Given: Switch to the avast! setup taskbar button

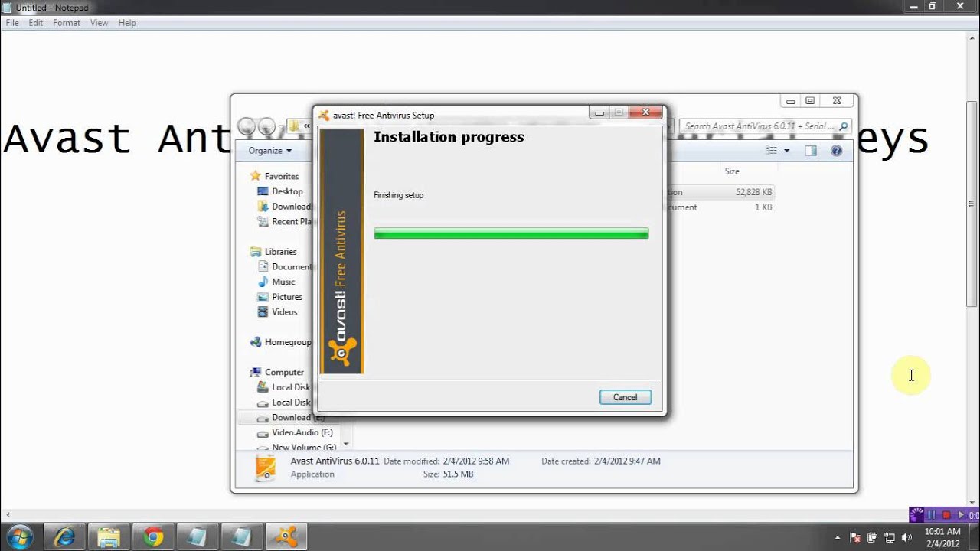Looking at the screenshot, I should pyautogui.click(x=286, y=536).
